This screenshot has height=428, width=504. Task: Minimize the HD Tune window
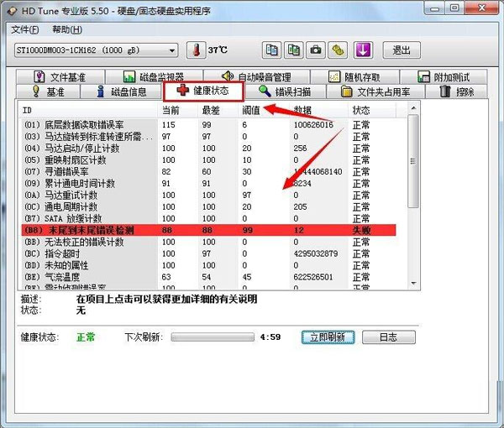(x=435, y=8)
